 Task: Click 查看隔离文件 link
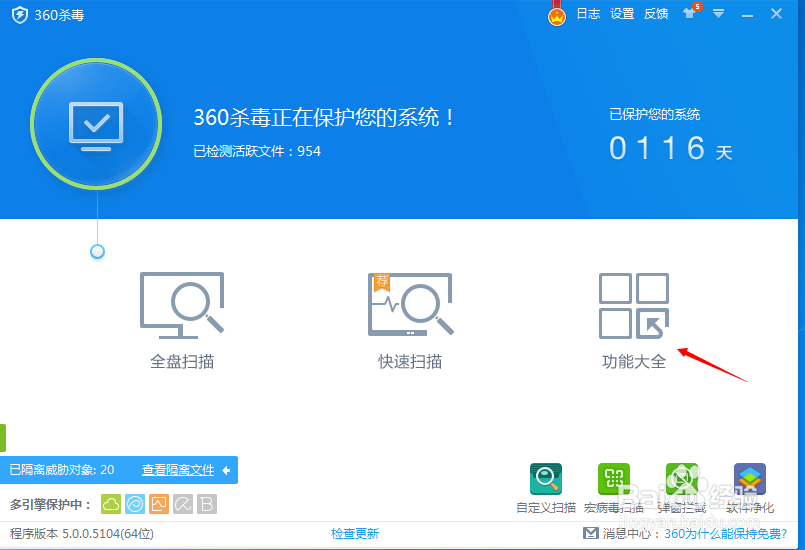tap(178, 470)
